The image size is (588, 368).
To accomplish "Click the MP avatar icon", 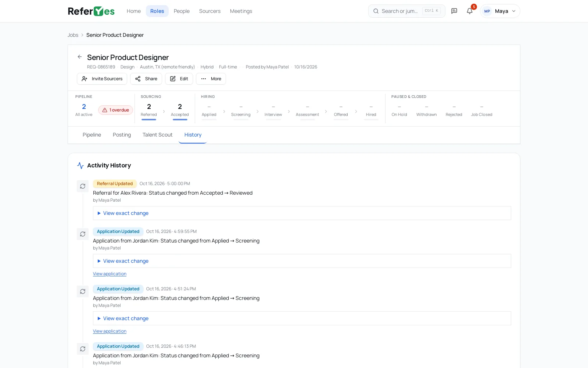I will tap(487, 11).
